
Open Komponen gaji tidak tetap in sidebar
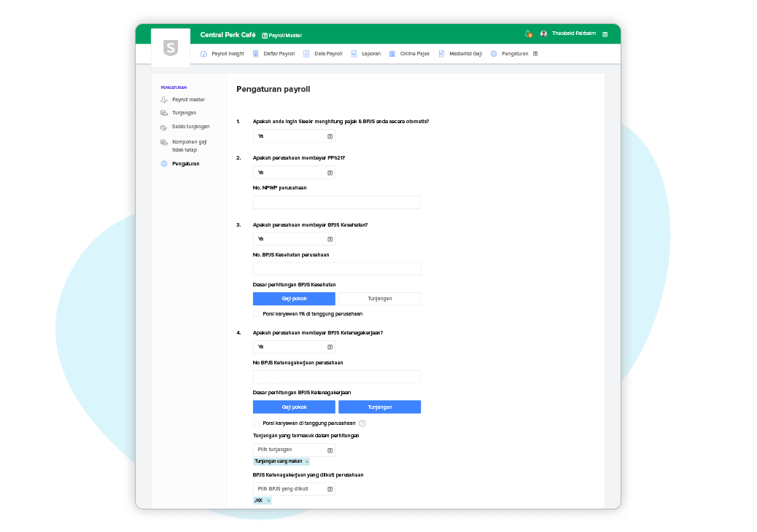190,146
